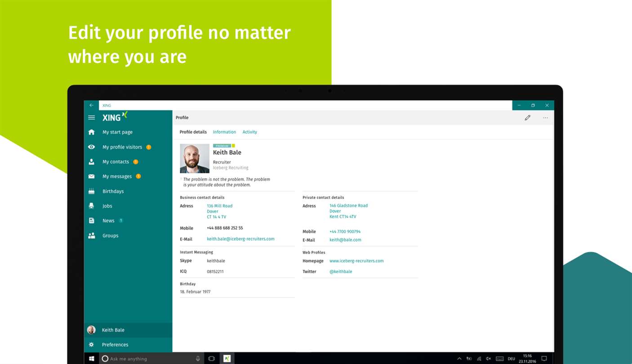
Task: Click the business mobile +44 888 688 252 55
Action: pyautogui.click(x=225, y=228)
